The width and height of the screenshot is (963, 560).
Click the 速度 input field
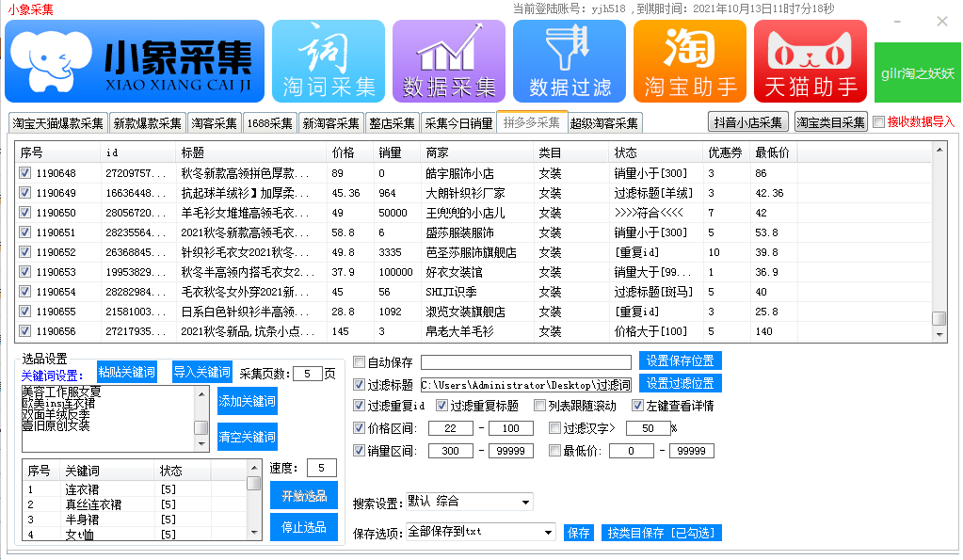321,468
